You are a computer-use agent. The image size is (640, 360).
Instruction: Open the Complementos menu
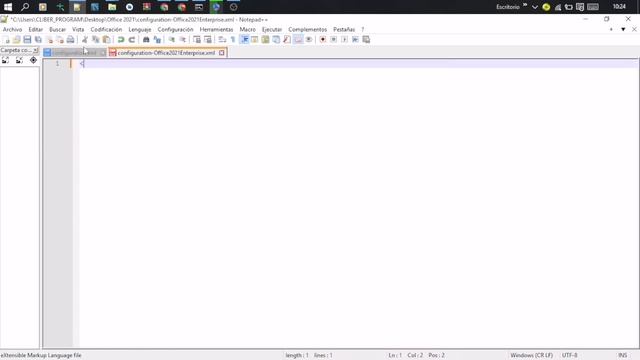307,29
